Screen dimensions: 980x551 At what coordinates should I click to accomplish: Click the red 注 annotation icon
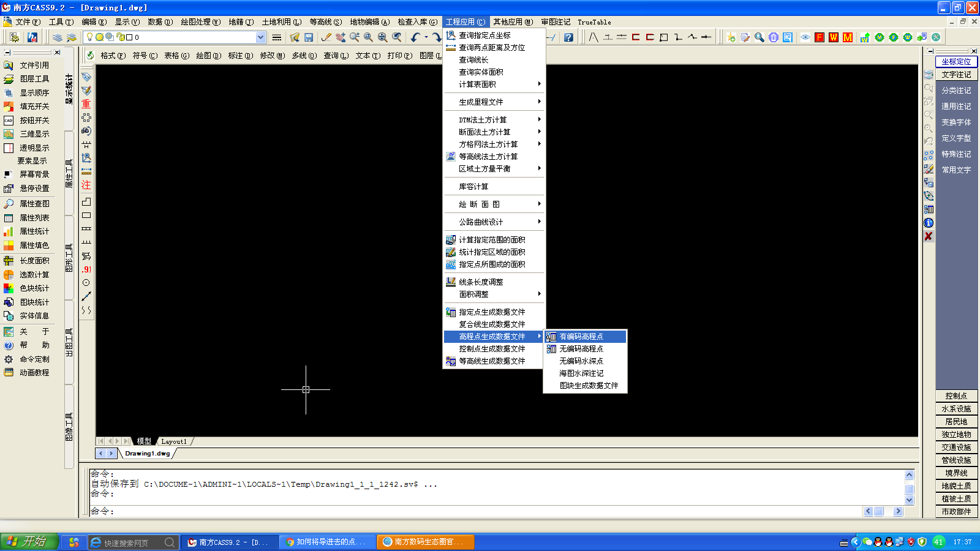pos(86,185)
